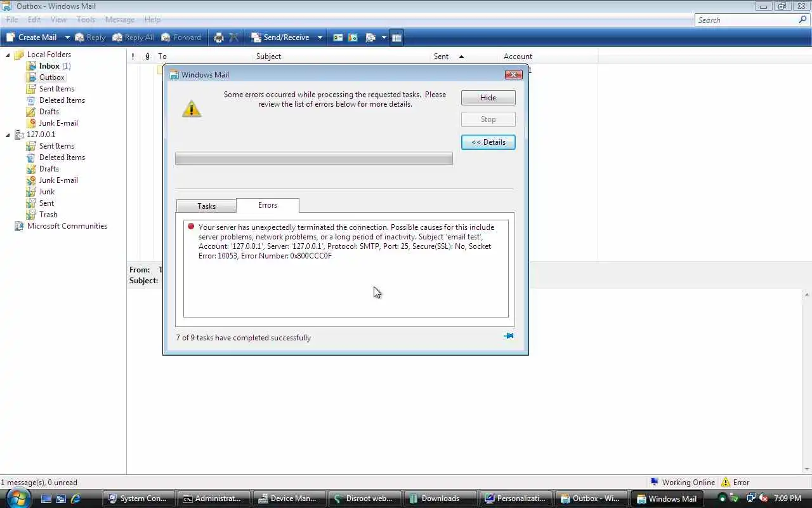Select Drafts under 127.0.0.1
Image resolution: width=812 pixels, height=508 pixels.
coord(43,169)
